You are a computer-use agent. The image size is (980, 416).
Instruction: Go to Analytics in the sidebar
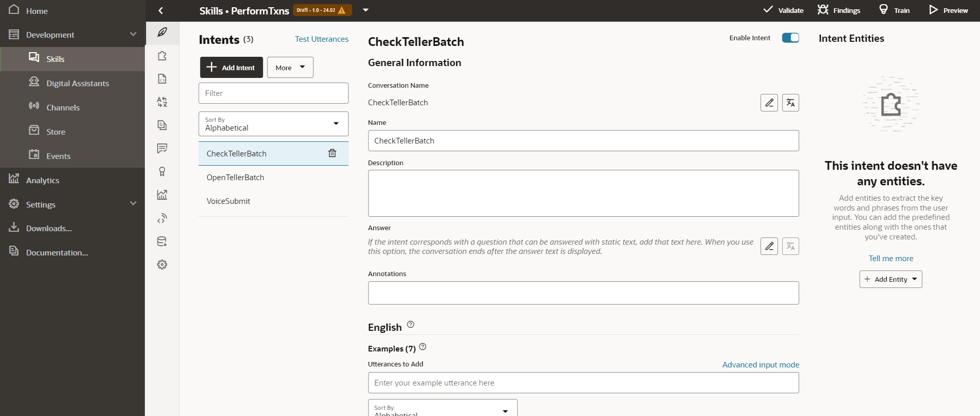pyautogui.click(x=42, y=180)
